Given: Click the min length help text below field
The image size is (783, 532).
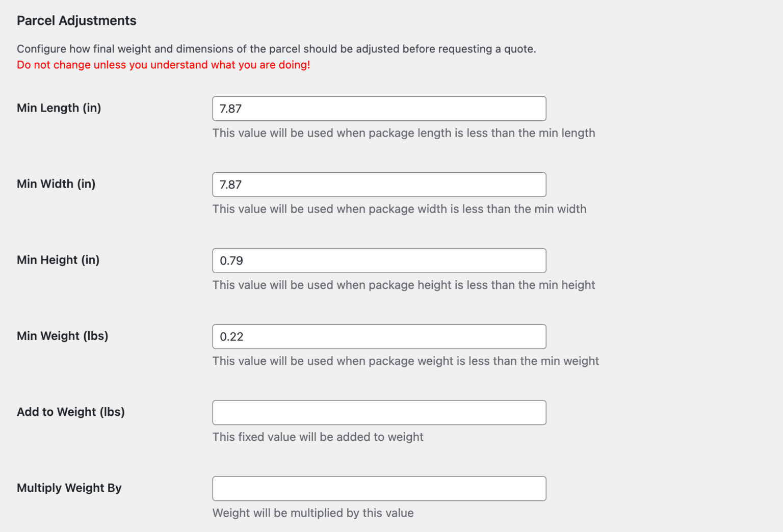Looking at the screenshot, I should 404,132.
